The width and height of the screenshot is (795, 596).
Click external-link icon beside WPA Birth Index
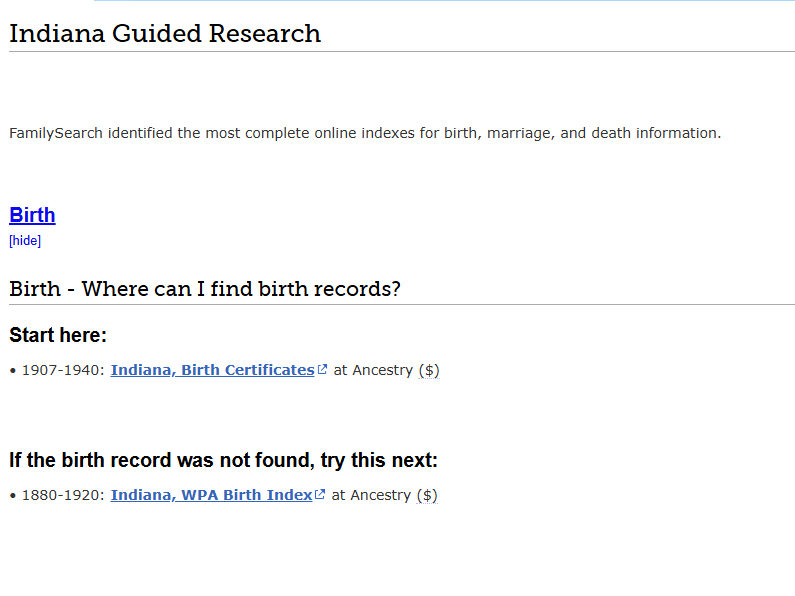320,494
